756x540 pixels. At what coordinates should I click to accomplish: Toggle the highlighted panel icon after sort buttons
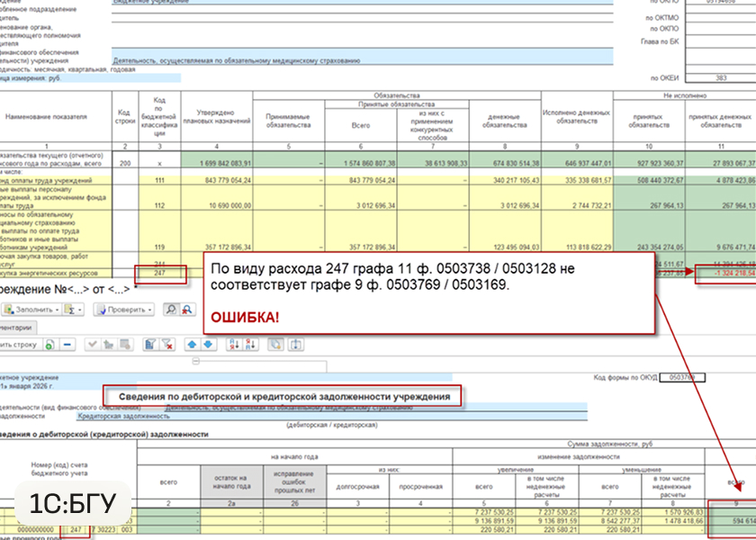[275, 344]
